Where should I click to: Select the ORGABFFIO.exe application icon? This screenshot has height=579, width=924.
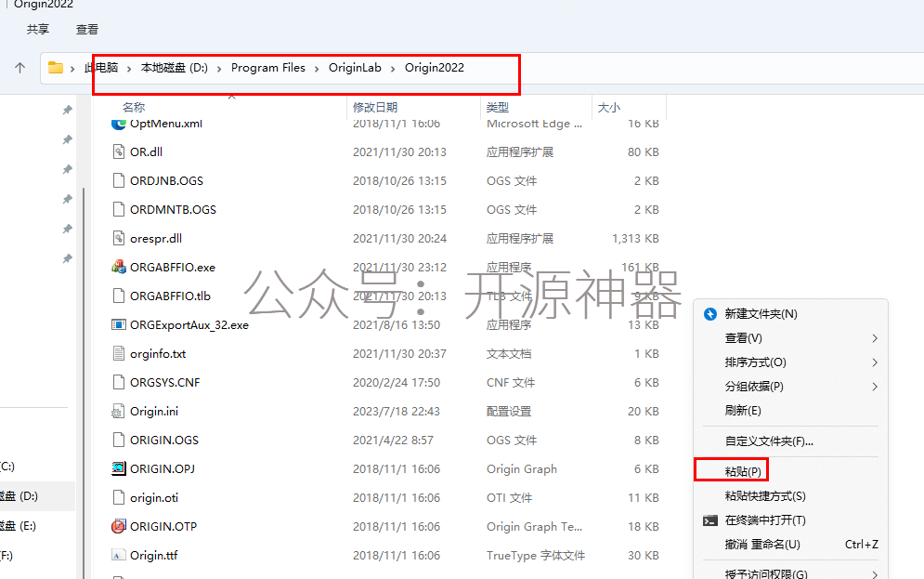[x=119, y=267]
